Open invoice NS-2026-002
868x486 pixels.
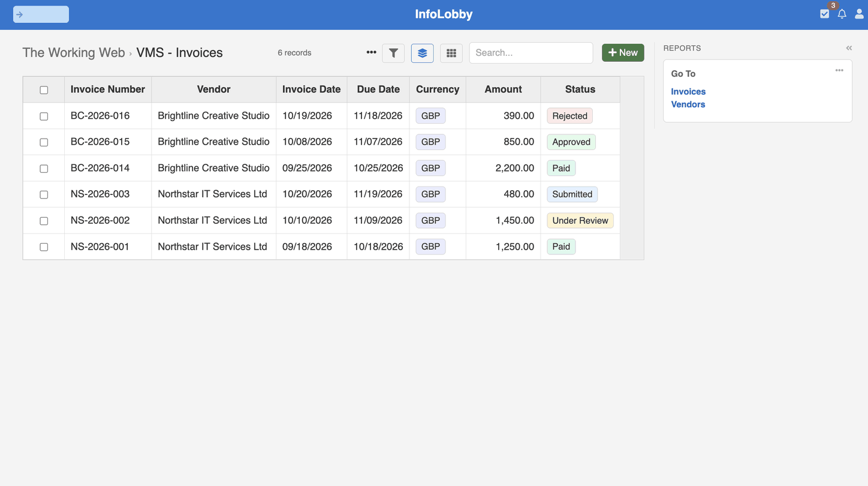click(100, 220)
